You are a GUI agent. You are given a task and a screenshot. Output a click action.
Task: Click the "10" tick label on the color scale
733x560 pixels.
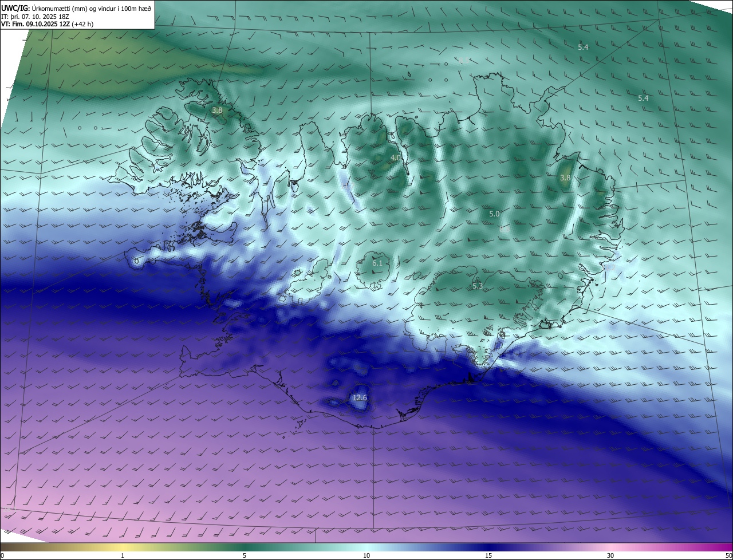point(366,555)
